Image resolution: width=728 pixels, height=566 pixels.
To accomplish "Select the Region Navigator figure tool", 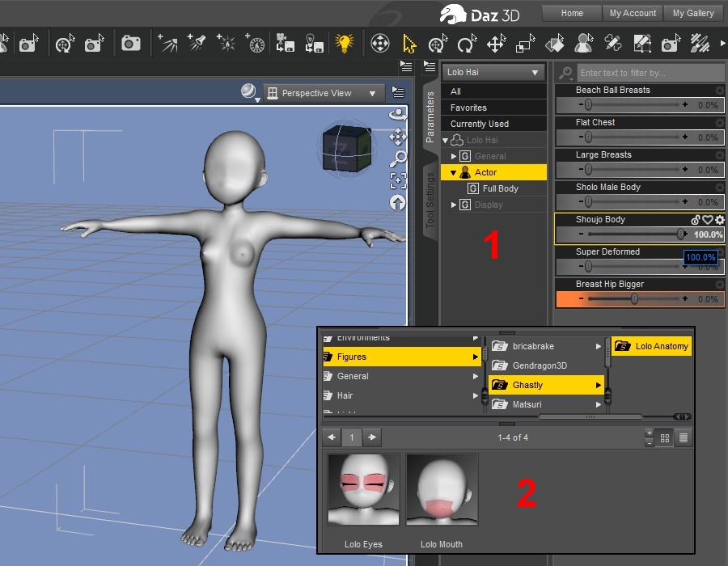I will [583, 44].
